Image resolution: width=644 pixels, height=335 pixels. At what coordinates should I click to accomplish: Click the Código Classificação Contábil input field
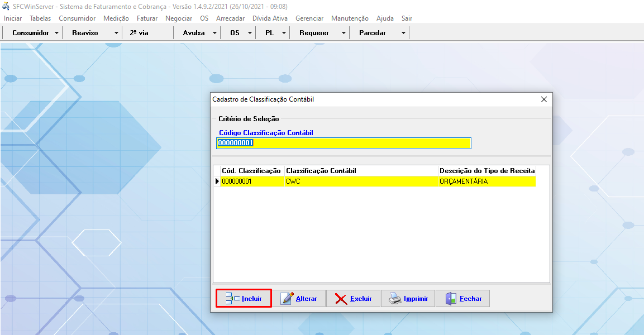344,143
